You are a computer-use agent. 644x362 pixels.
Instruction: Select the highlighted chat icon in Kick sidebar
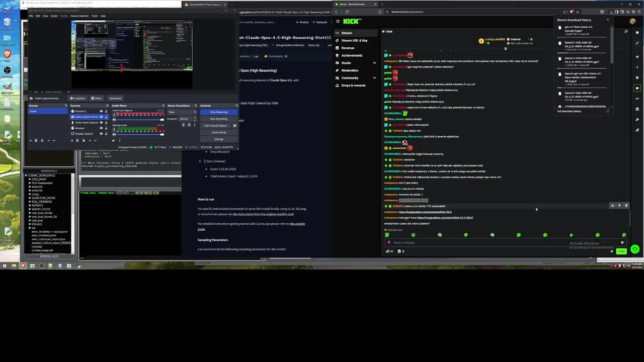click(637, 88)
